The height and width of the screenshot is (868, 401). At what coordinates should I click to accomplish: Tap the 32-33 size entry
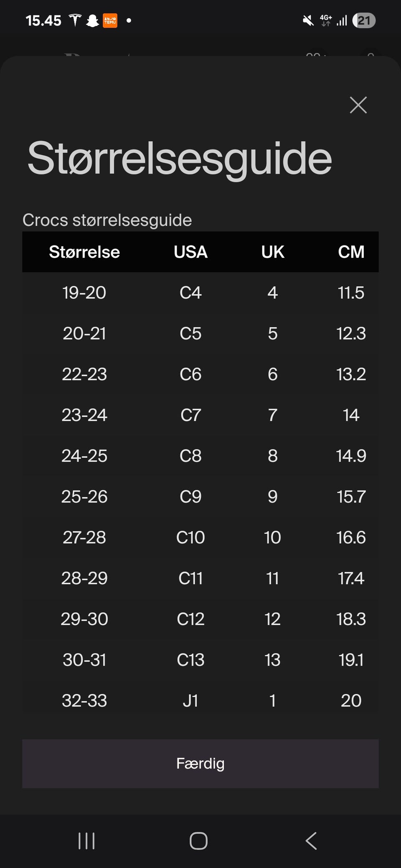pyautogui.click(x=84, y=700)
